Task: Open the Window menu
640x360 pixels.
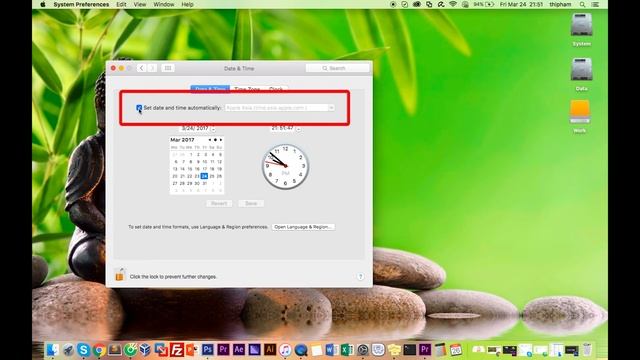Action: (x=164, y=4)
